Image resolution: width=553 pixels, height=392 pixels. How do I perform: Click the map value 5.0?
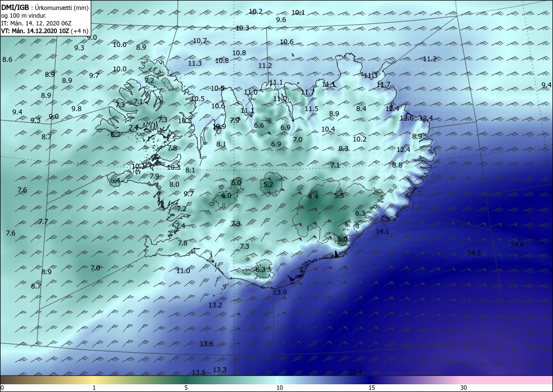[x=342, y=239]
